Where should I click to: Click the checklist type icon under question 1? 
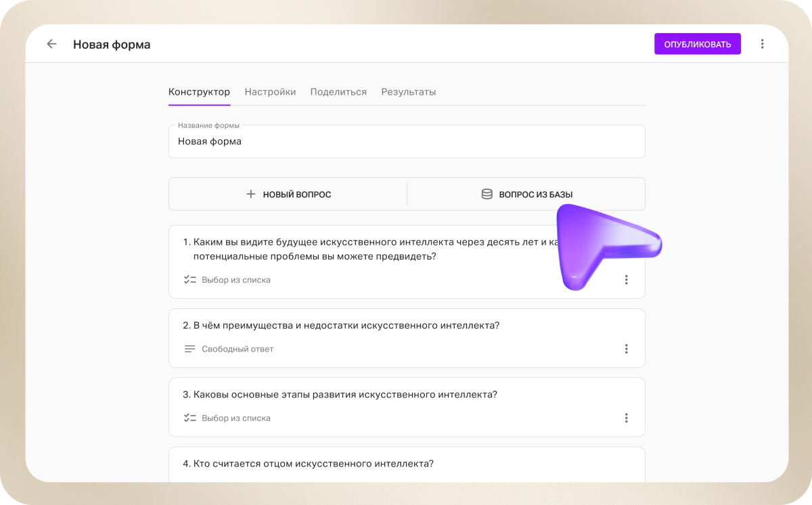(x=189, y=280)
